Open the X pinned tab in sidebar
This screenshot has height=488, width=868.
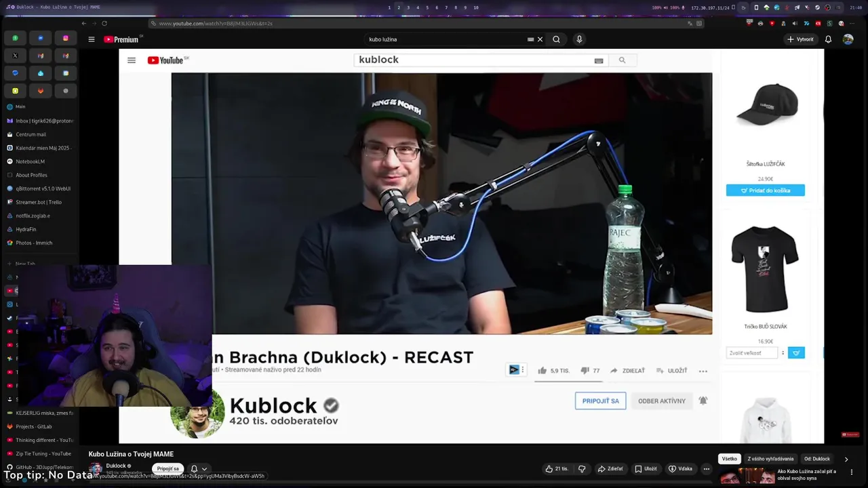(15, 56)
